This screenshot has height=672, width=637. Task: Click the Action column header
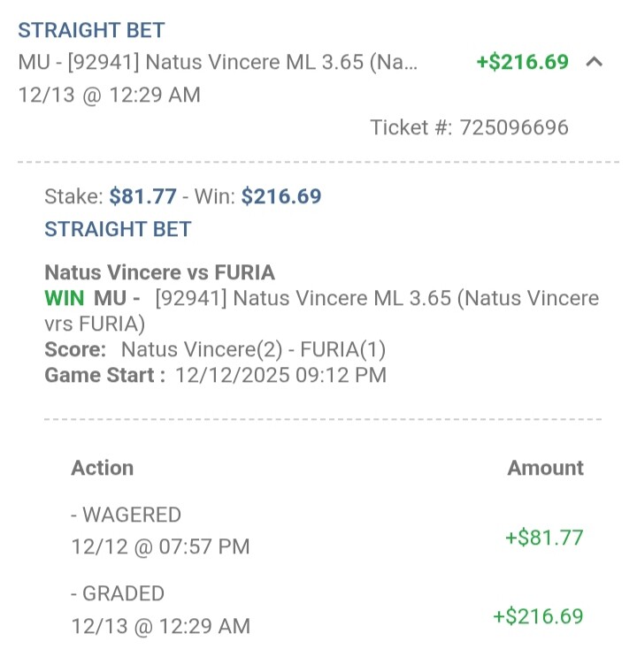click(102, 468)
